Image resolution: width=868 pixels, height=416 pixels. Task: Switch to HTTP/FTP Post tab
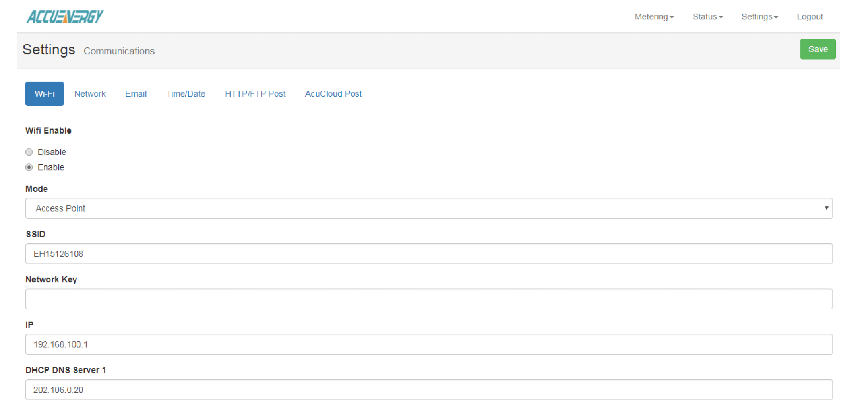click(x=255, y=94)
